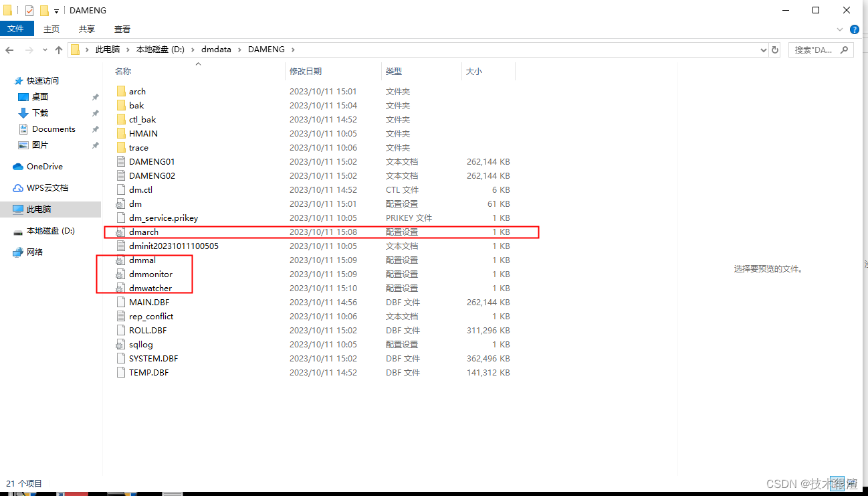Viewport: 868px width, 496px height.
Task: Open WPS云文档 in navigation pane
Action: point(47,187)
